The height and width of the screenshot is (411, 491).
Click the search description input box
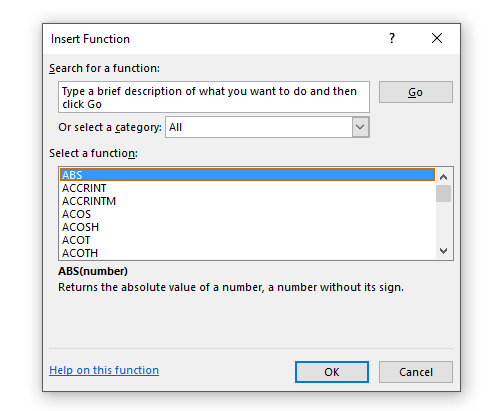coord(214,97)
